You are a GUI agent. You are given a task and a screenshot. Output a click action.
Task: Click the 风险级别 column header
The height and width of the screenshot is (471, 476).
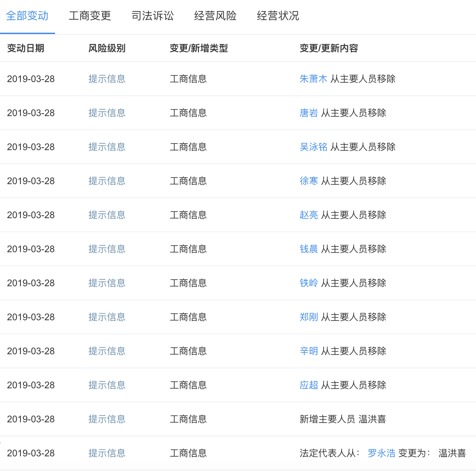[107, 48]
